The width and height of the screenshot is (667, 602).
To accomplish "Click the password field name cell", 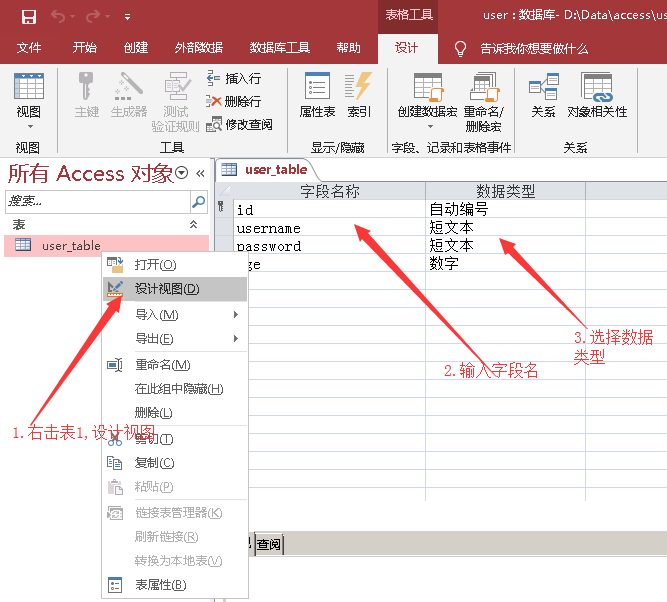I will click(x=329, y=245).
